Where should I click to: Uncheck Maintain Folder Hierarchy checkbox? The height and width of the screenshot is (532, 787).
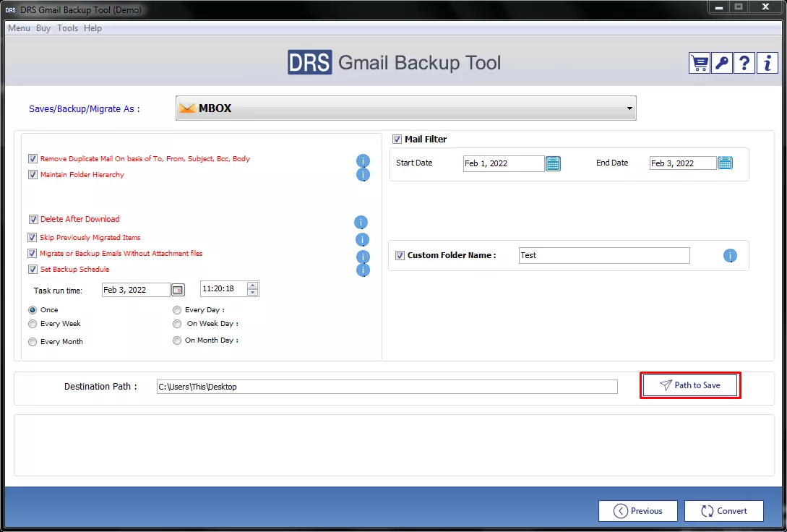coord(33,175)
